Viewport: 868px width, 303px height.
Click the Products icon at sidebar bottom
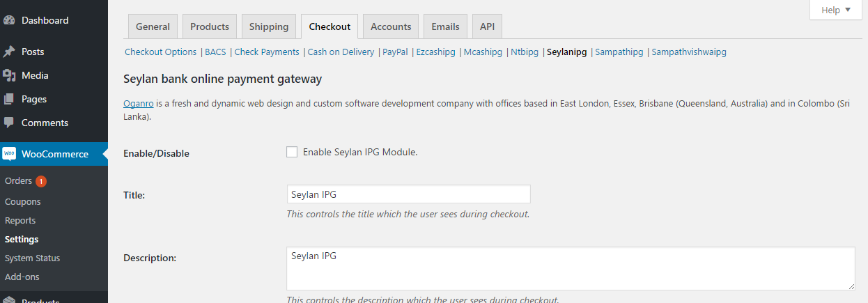pyautogui.click(x=9, y=300)
